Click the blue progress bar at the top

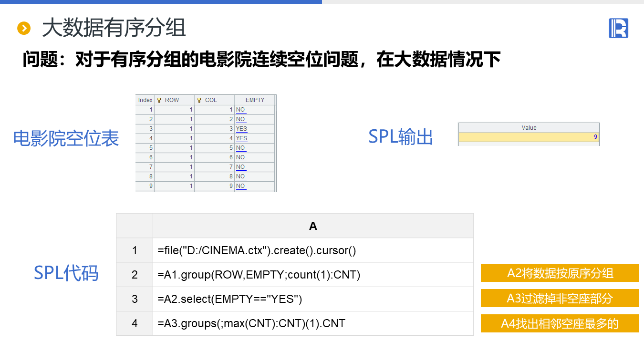161,2
